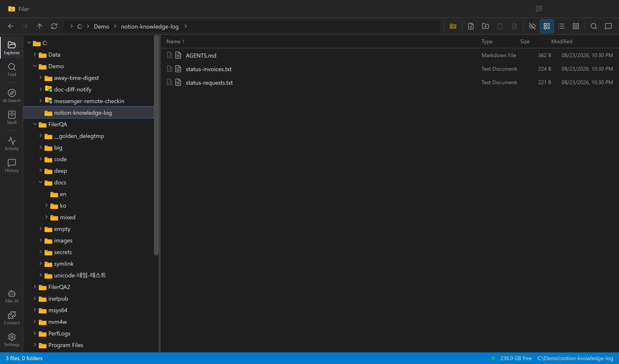Image resolution: width=619 pixels, height=364 pixels.
Task: Click the address bar path field
Action: 252,26
